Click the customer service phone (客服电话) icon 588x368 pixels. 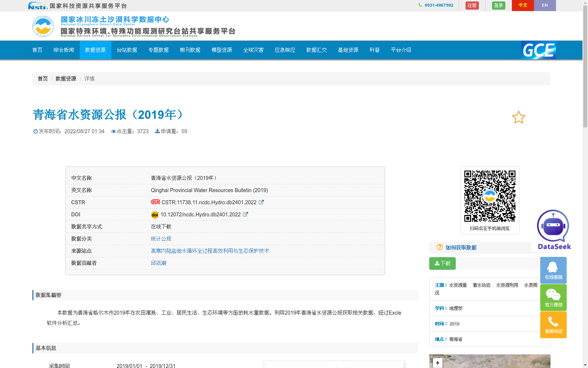(x=553, y=325)
